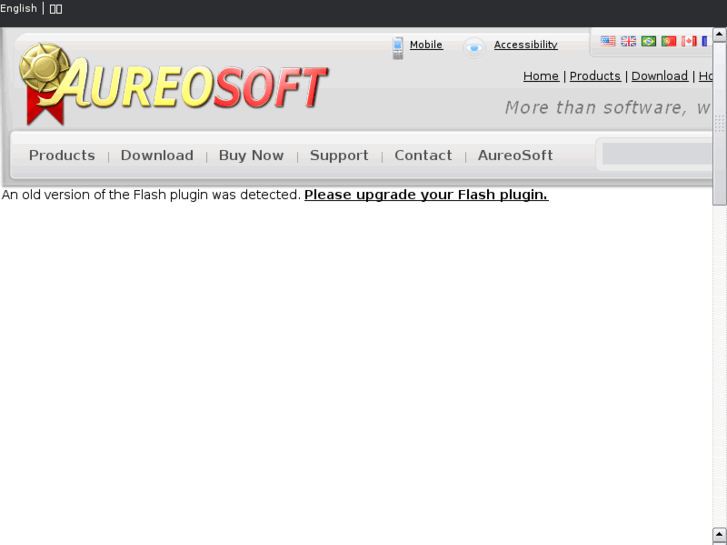The width and height of the screenshot is (727, 545).
Task: Open the Accessibility link
Action: pyautogui.click(x=525, y=45)
